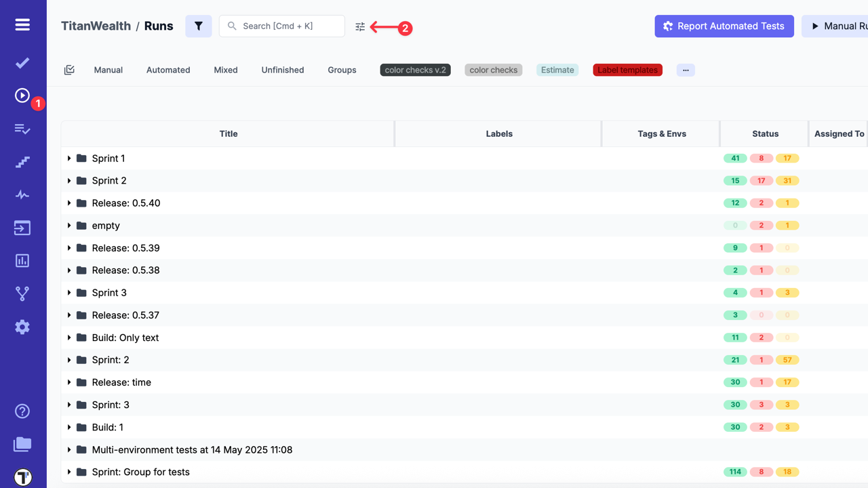
Task: Open the Tests checkmark sidebar icon
Action: 22,63
